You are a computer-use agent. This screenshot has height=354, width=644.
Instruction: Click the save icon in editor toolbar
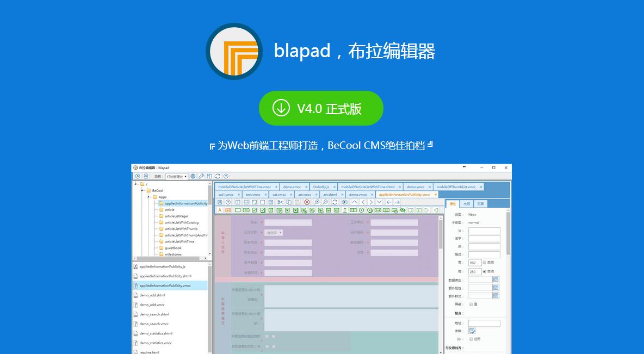(220, 202)
